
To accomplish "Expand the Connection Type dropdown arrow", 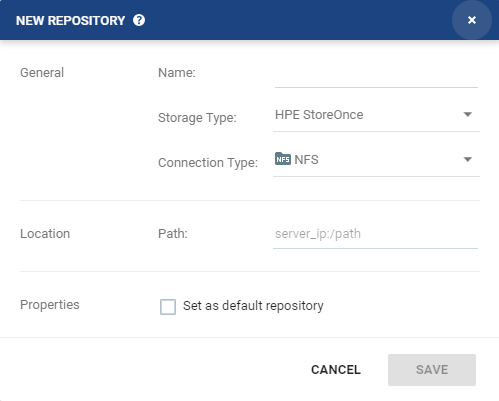I will (x=468, y=160).
